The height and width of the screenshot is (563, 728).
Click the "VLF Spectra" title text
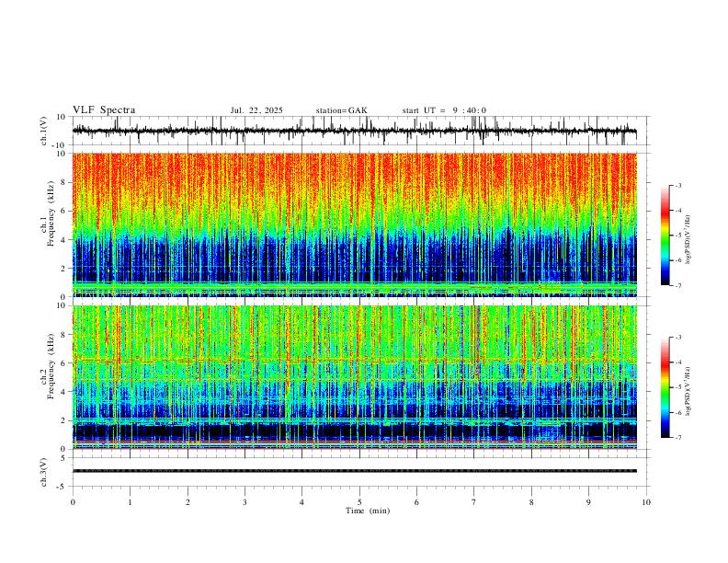(x=104, y=110)
